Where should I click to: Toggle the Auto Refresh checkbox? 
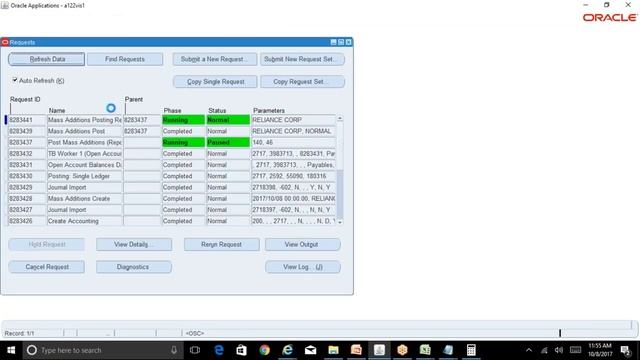tap(15, 80)
